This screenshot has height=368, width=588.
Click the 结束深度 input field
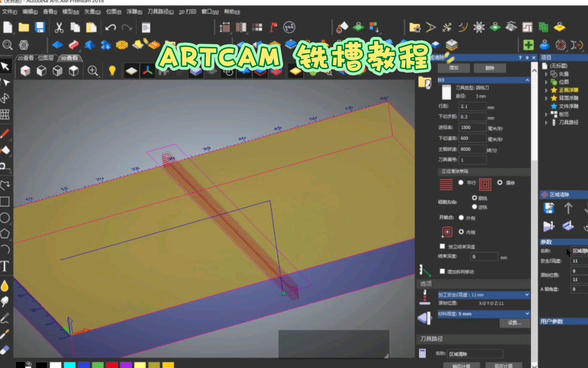[x=484, y=257]
